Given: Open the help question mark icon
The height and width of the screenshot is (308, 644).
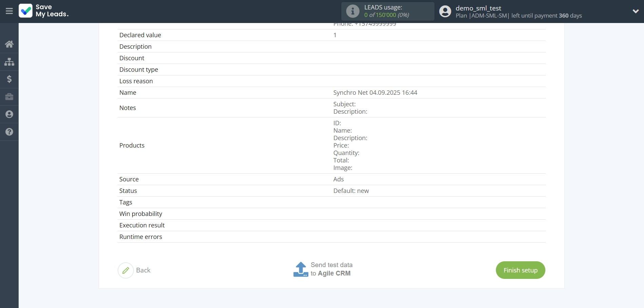Looking at the screenshot, I should 9,132.
